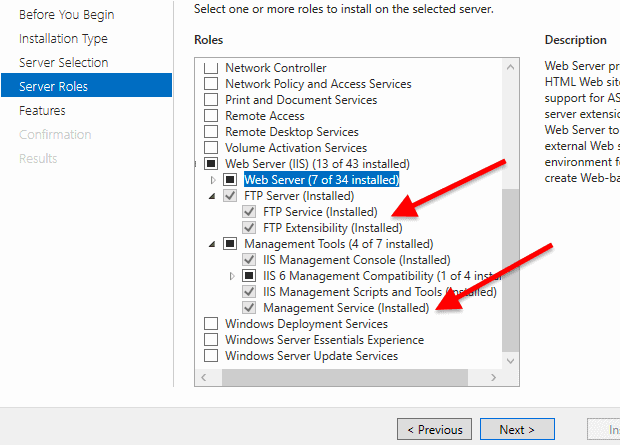The image size is (620, 445).
Task: Toggle the Management Tools checkbox
Action: point(230,244)
